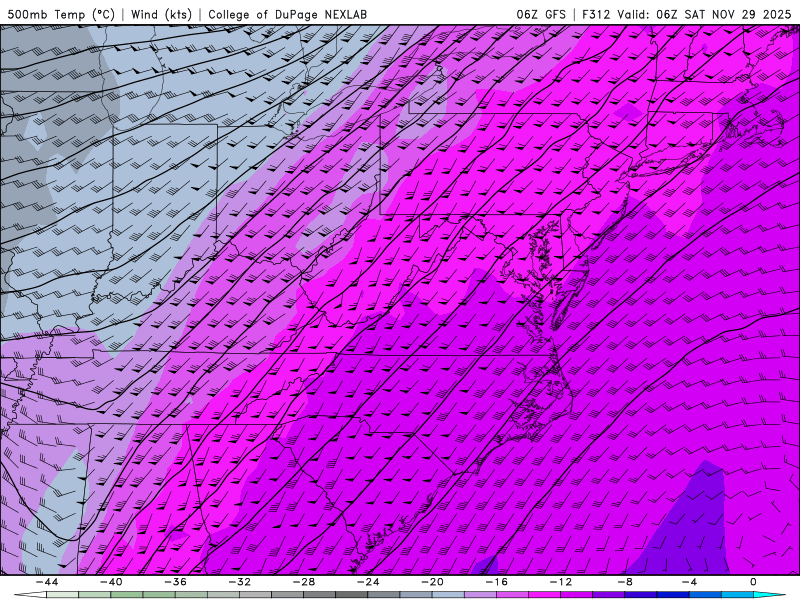Click the '500mb Temp (°C)' title text

click(61, 14)
